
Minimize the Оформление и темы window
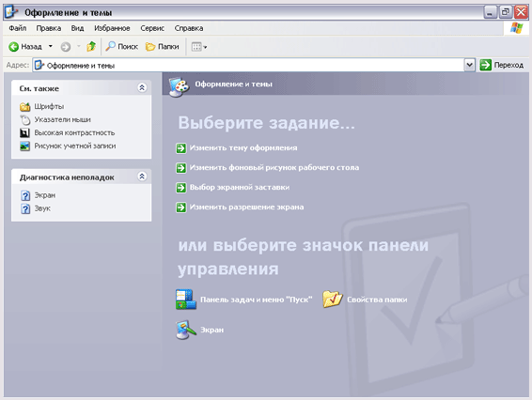point(490,12)
